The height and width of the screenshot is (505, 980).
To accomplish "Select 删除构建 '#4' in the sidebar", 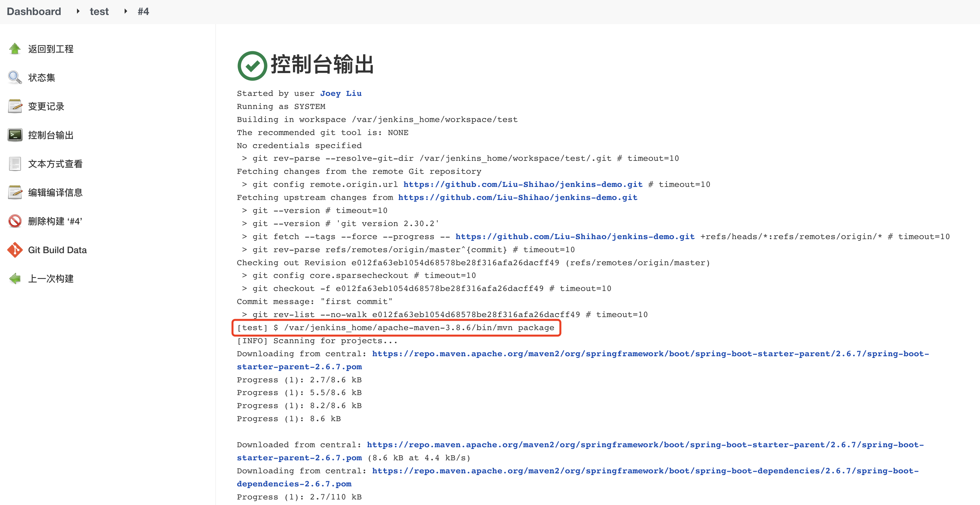I will pyautogui.click(x=55, y=221).
